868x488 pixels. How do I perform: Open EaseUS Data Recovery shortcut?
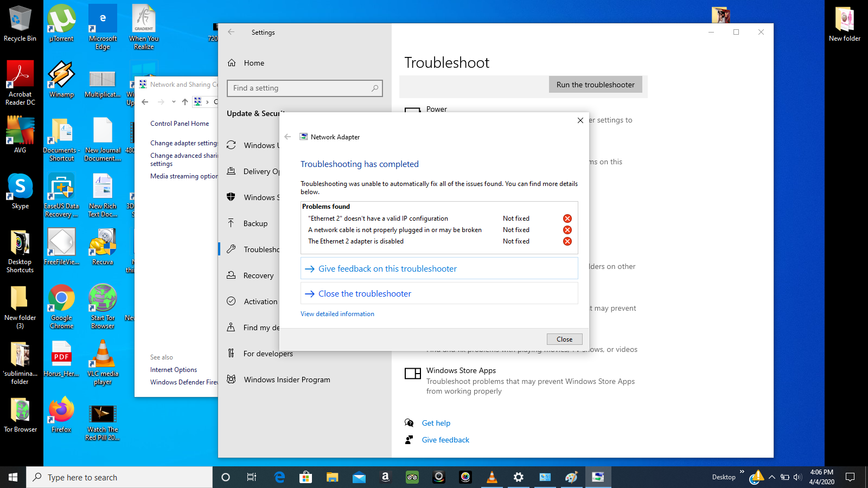[61, 195]
